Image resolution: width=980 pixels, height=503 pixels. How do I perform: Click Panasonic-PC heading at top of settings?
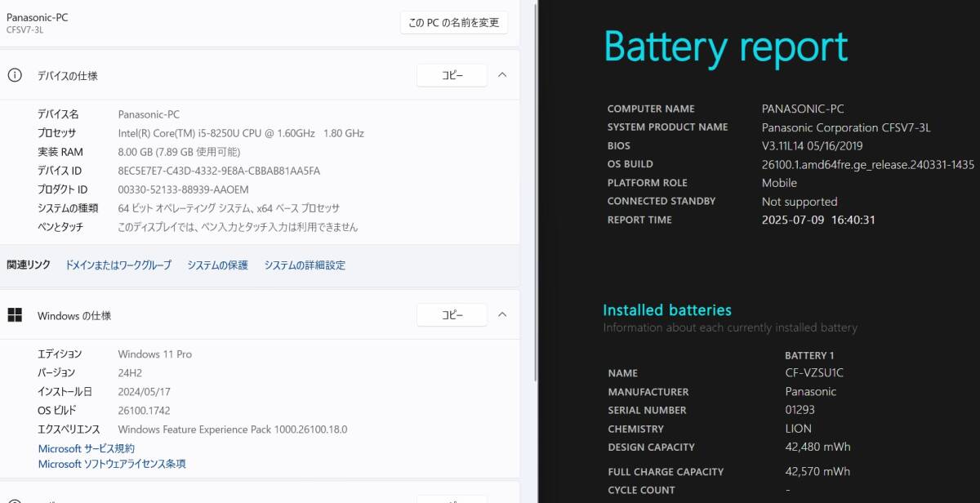[37, 17]
